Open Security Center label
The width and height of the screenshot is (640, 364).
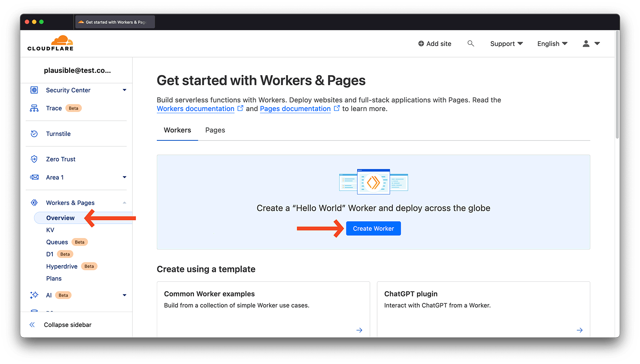(68, 90)
